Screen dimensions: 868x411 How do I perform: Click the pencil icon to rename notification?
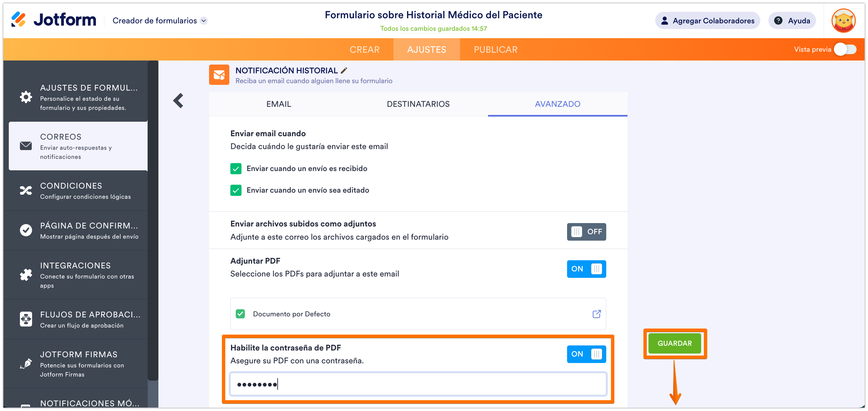[344, 70]
